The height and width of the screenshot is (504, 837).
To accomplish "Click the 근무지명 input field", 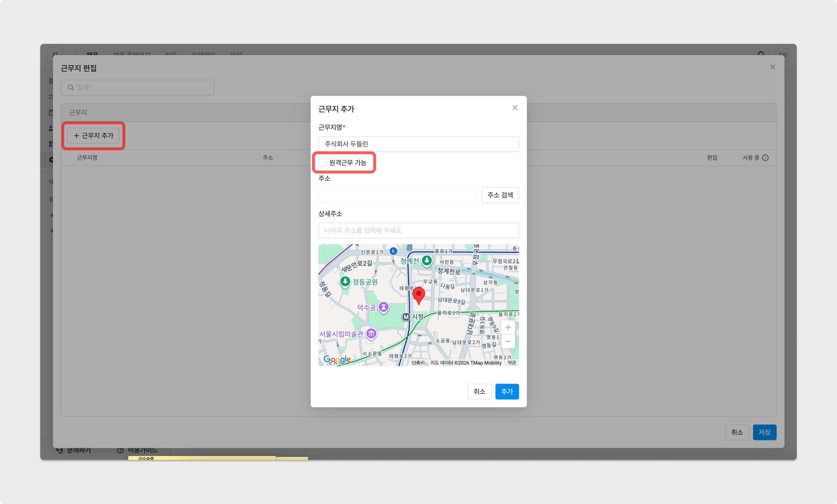I will [418, 144].
